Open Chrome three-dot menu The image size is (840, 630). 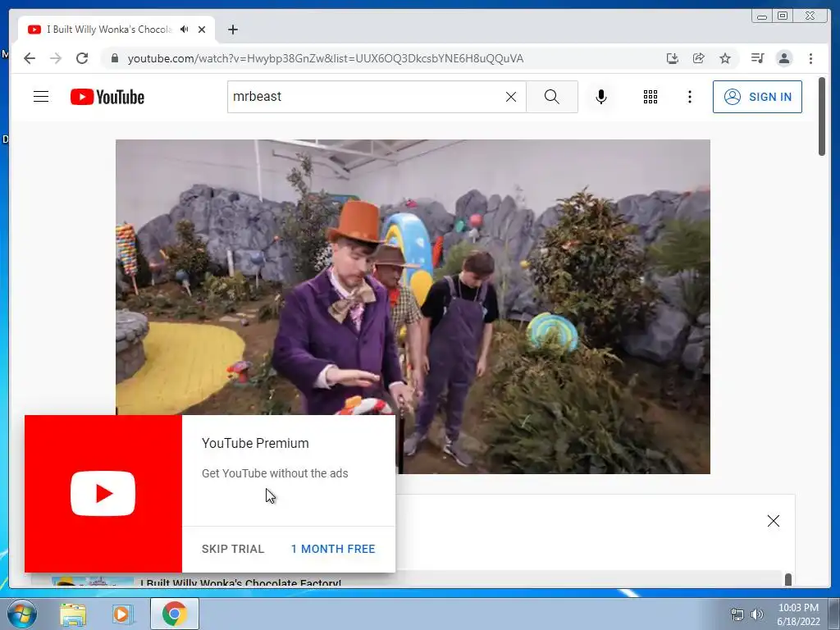tap(810, 58)
